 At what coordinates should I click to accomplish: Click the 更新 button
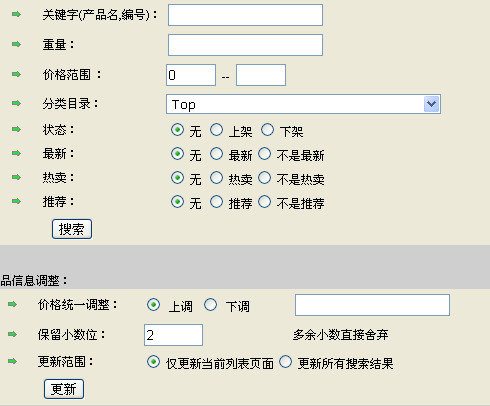pyautogui.click(x=64, y=389)
